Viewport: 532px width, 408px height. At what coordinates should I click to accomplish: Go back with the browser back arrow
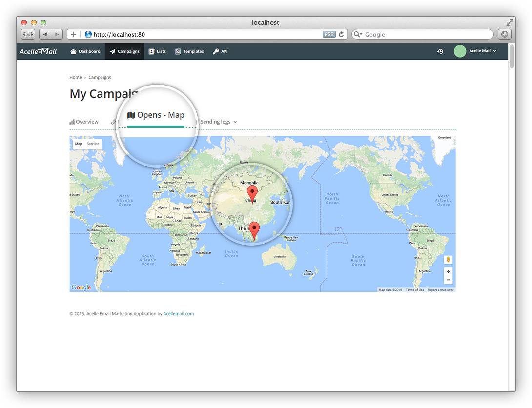point(45,34)
